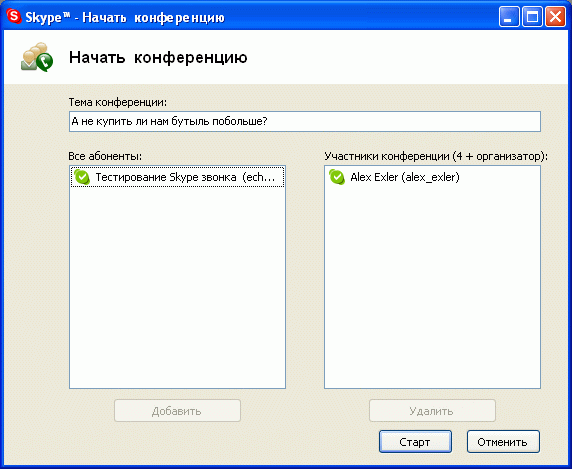Close the Начать конференцию window
The height and width of the screenshot is (469, 572).
[x=555, y=17]
